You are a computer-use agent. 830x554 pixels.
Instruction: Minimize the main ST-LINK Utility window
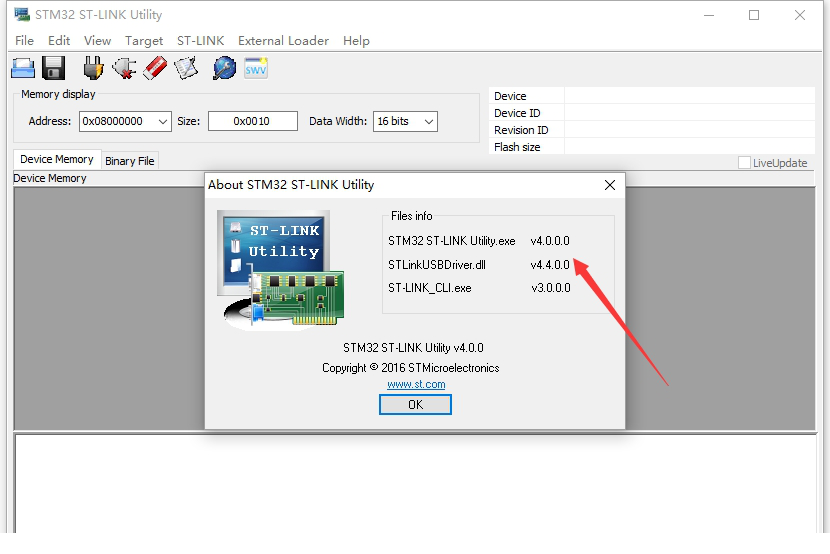[709, 15]
